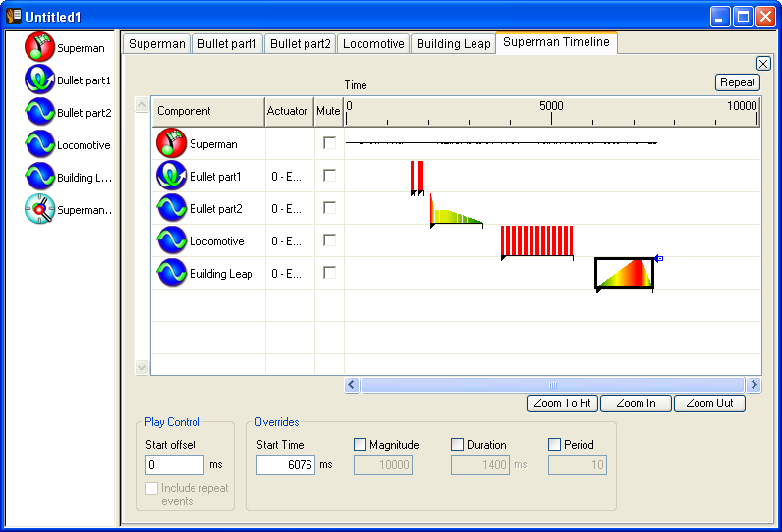Click the Start Time input field

[286, 464]
